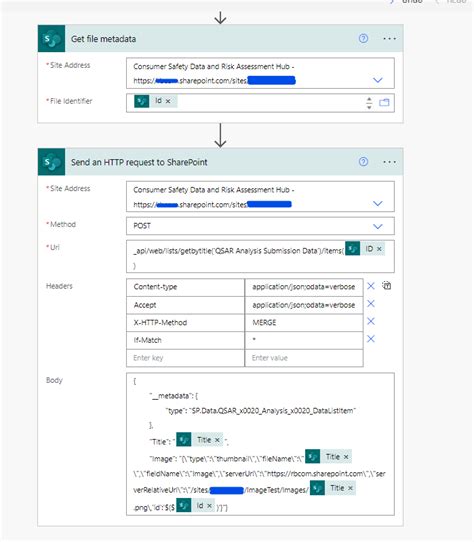
Task: Click the Content-type header value field
Action: 304,287
